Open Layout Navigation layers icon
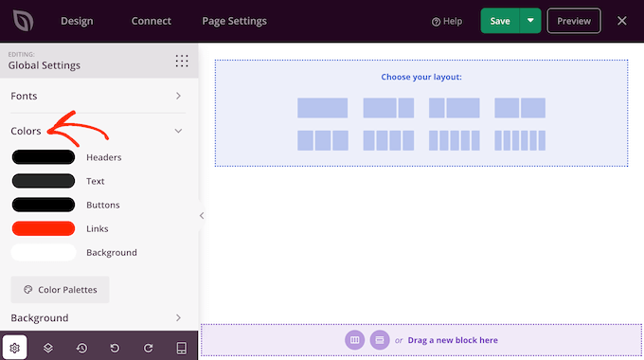The height and width of the screenshot is (360, 644). point(48,348)
